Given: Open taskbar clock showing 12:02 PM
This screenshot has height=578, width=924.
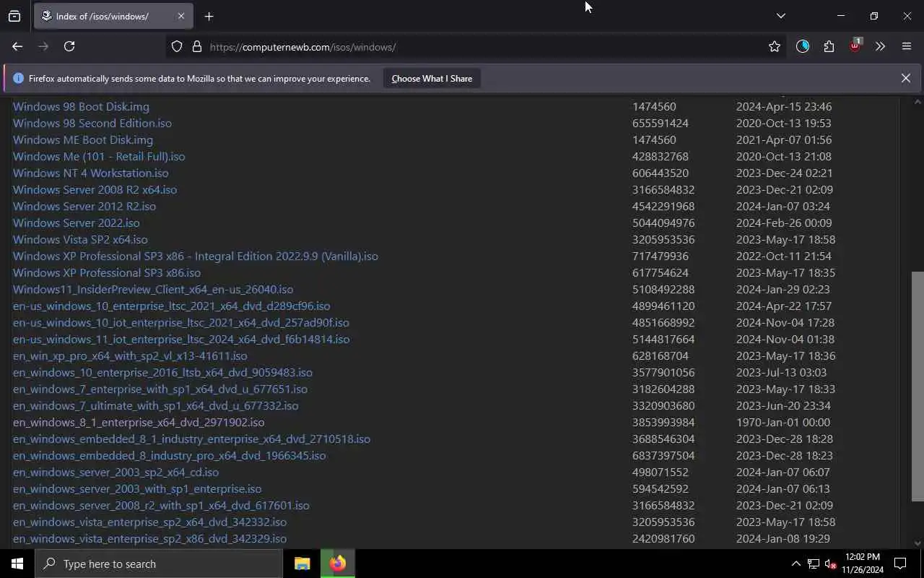Looking at the screenshot, I should (x=863, y=564).
